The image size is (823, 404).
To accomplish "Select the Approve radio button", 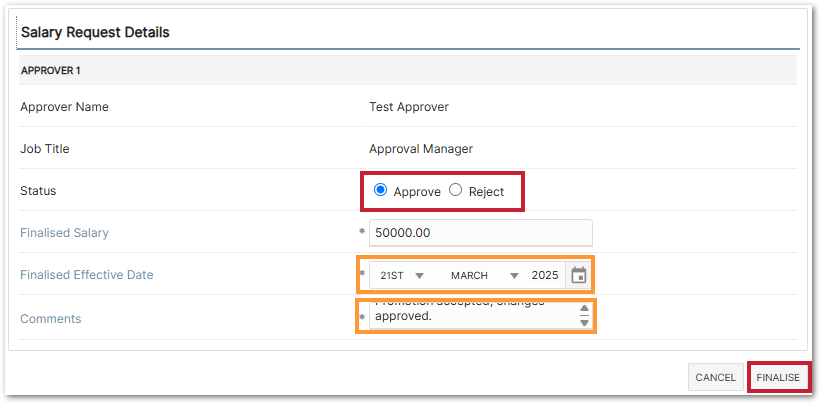I will click(380, 191).
